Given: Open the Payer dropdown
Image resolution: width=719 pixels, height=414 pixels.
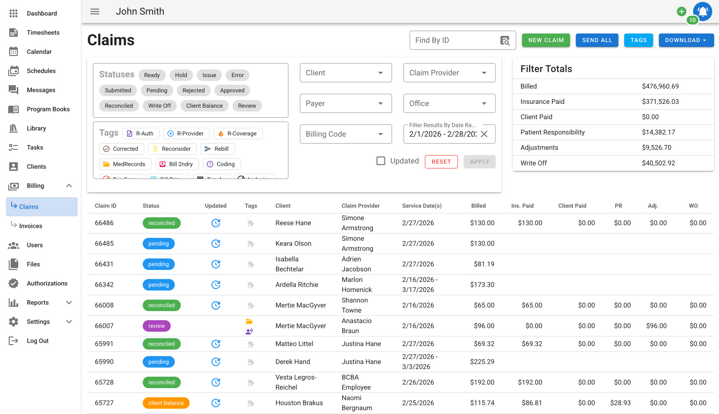Looking at the screenshot, I should (x=346, y=104).
